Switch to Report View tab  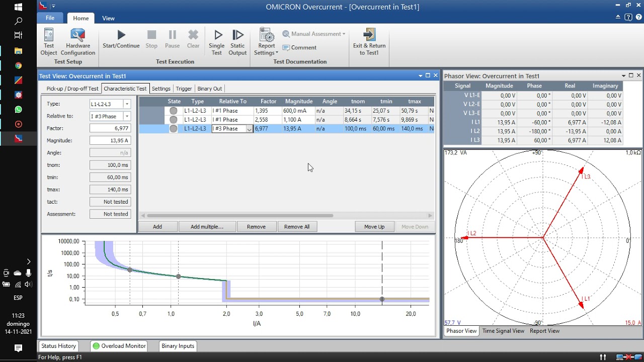tap(545, 331)
